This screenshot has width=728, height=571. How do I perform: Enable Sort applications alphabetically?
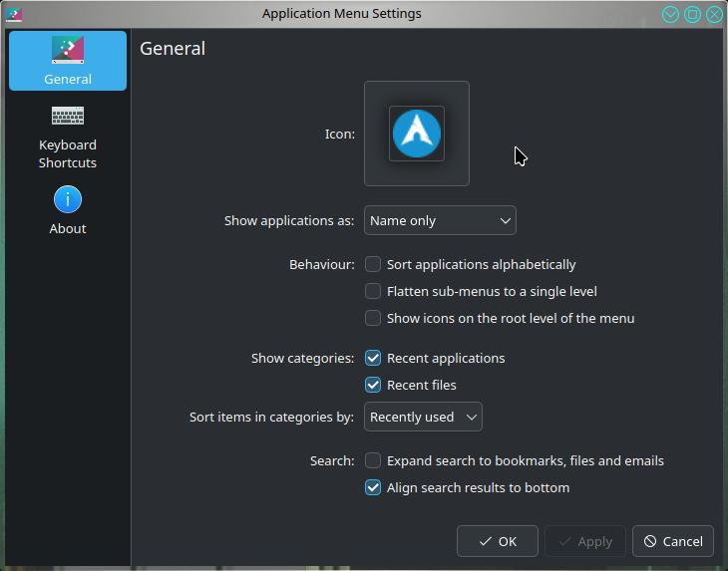[373, 264]
